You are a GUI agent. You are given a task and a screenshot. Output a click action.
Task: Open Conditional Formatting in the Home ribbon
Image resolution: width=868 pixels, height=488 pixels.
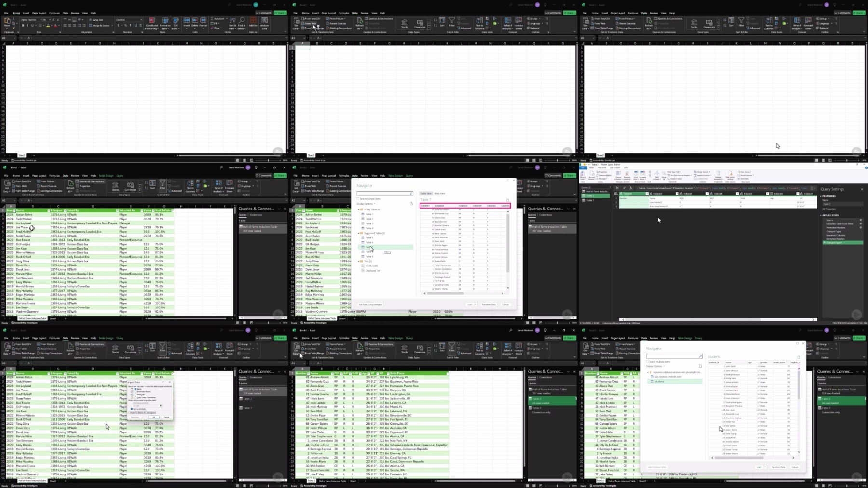[152, 24]
